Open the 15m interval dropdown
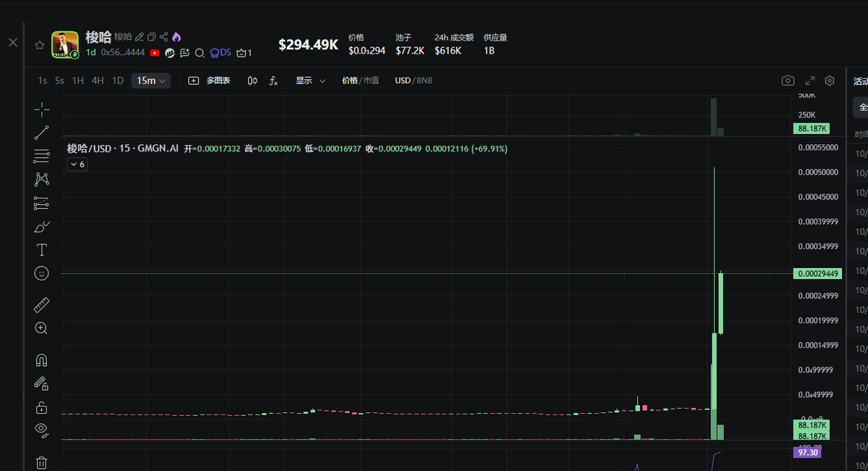 point(151,80)
